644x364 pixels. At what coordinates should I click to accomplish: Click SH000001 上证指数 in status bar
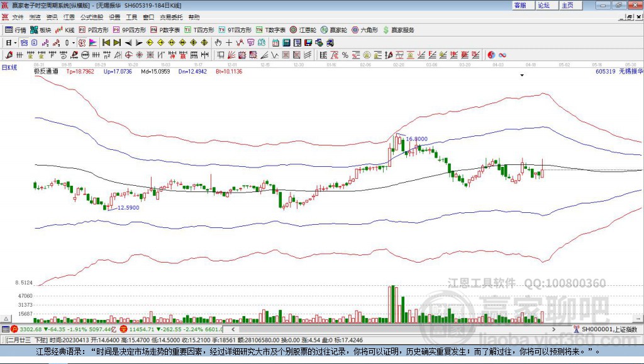coord(608,329)
